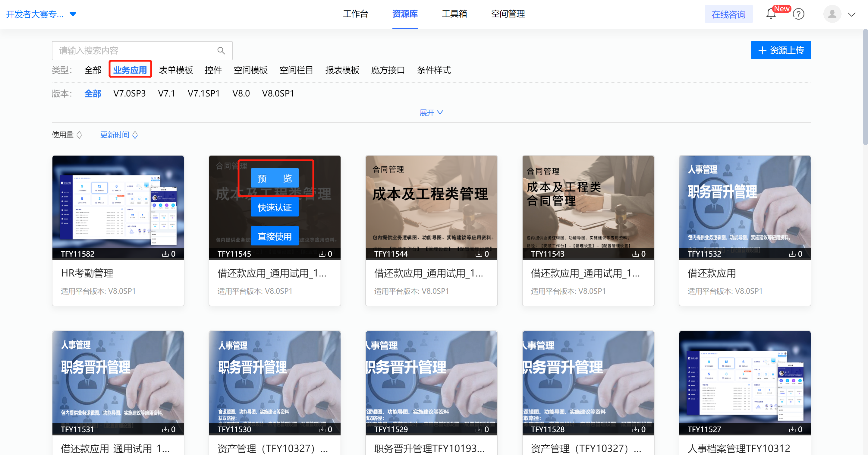Sort by 使用量 arrows
This screenshot has width=868, height=455.
[79, 135]
